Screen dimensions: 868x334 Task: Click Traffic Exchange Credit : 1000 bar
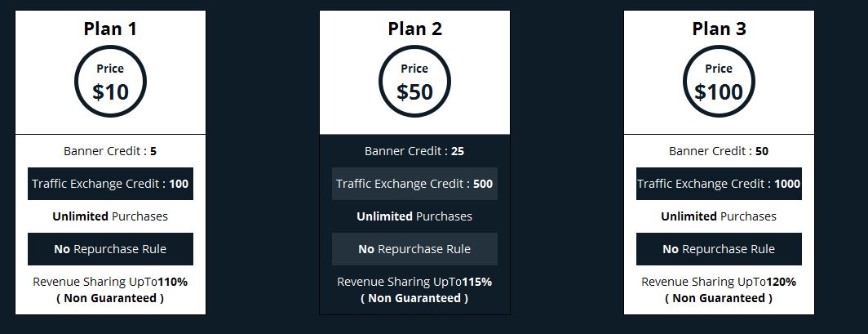[719, 184]
